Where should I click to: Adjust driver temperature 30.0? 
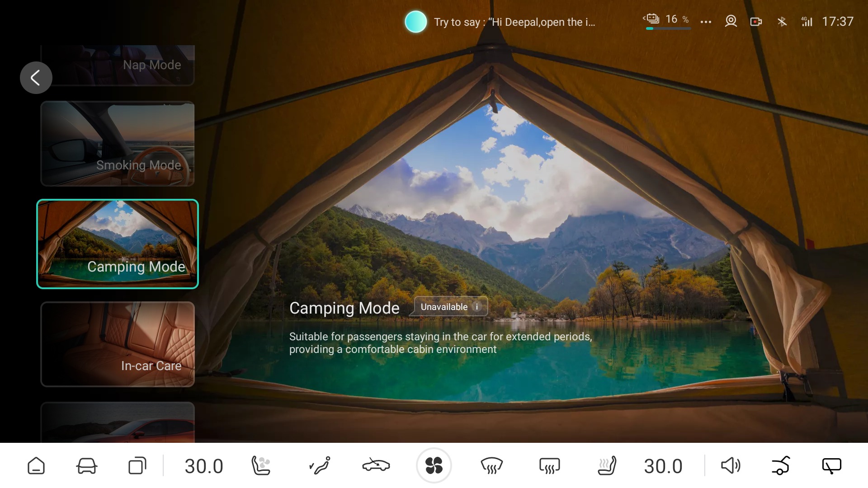tap(204, 466)
